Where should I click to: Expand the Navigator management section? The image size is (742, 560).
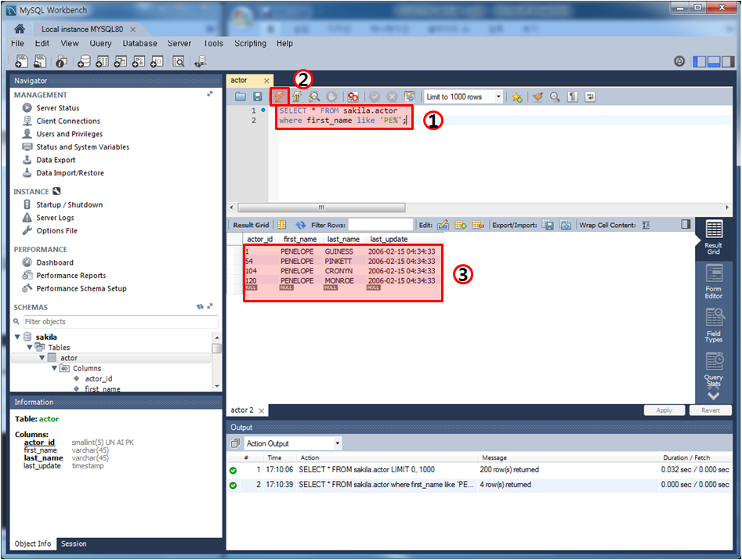click(x=210, y=94)
